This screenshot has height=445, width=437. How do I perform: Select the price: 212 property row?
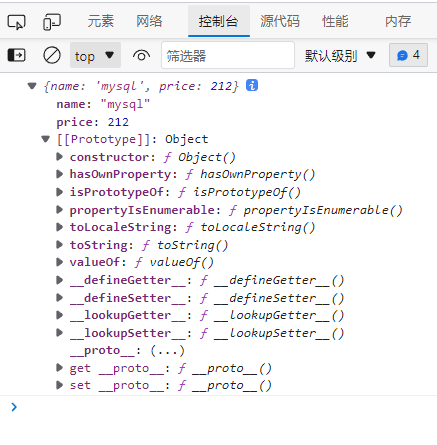click(x=93, y=122)
